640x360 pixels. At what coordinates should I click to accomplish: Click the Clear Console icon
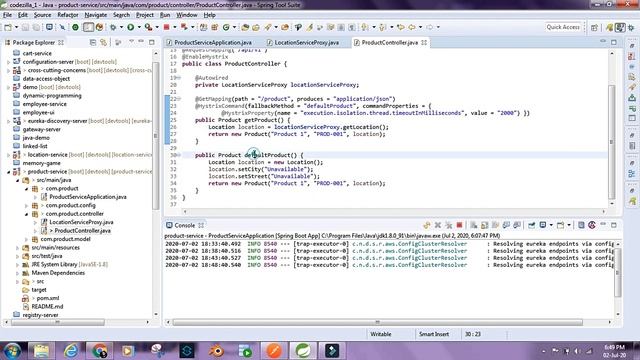(473, 225)
